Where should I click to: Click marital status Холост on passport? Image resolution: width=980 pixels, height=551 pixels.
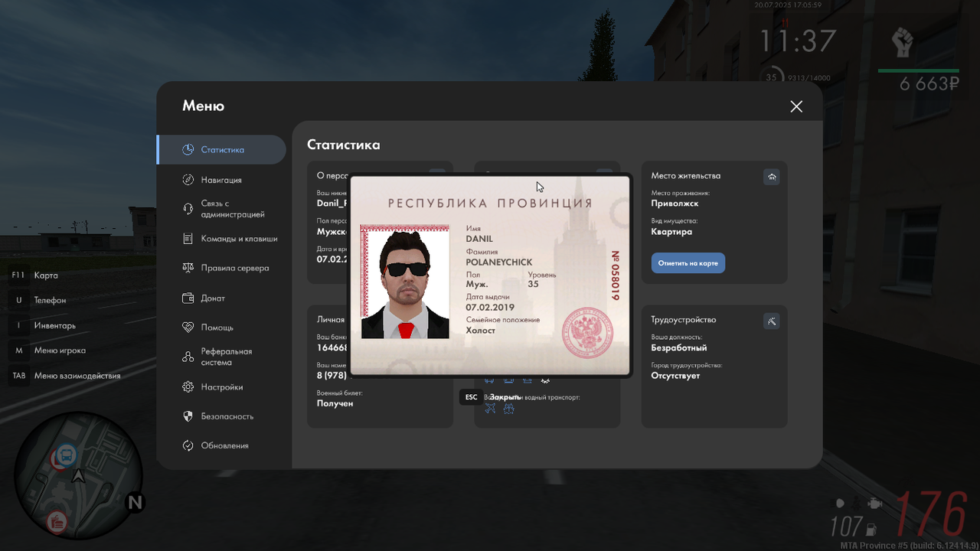click(x=481, y=331)
